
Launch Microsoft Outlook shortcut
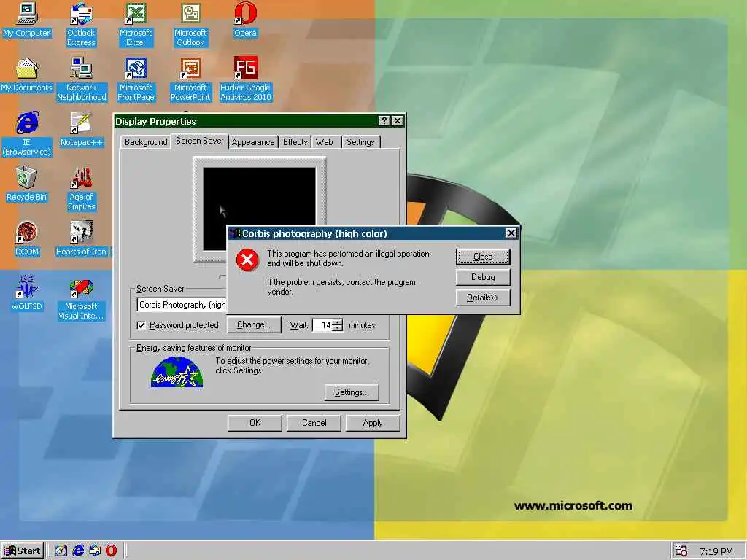coord(190,24)
